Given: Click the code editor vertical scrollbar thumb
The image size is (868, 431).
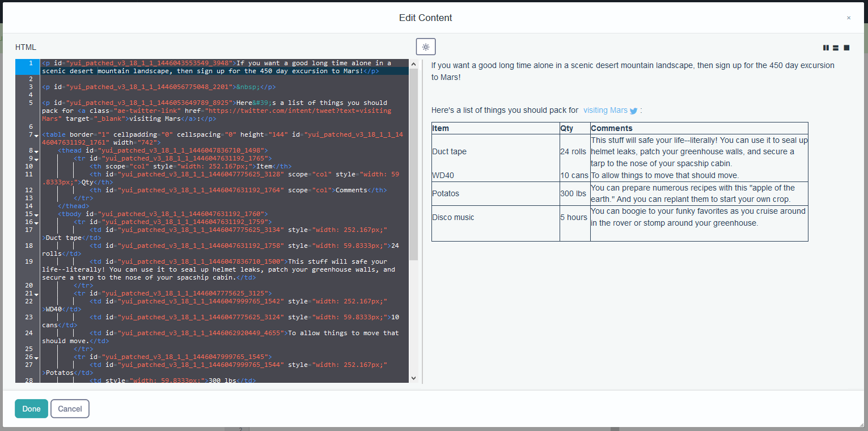Looking at the screenshot, I should point(413,164).
